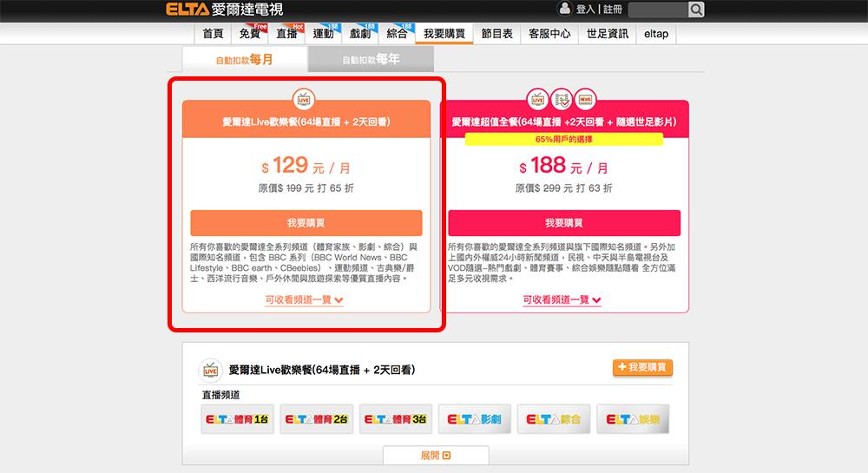Open the 首頁 menu item
This screenshot has width=868, height=473.
(x=213, y=34)
